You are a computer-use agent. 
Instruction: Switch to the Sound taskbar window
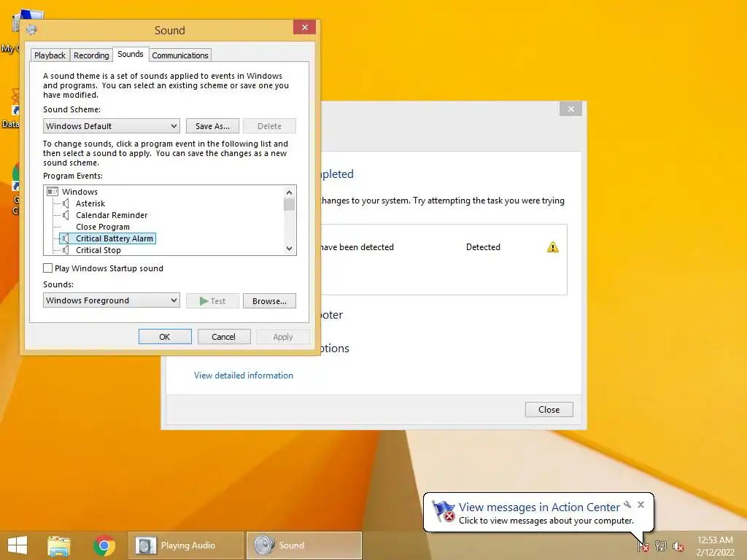(304, 545)
